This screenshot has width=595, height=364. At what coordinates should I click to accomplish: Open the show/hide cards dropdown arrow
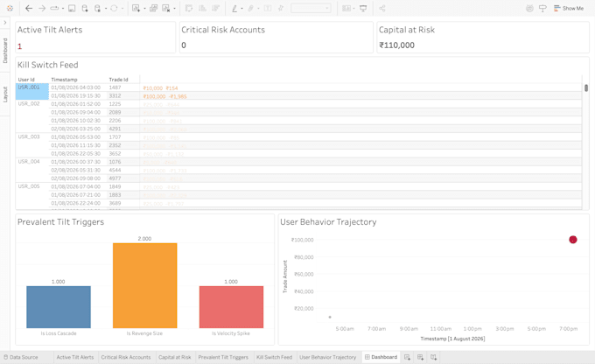353,9
